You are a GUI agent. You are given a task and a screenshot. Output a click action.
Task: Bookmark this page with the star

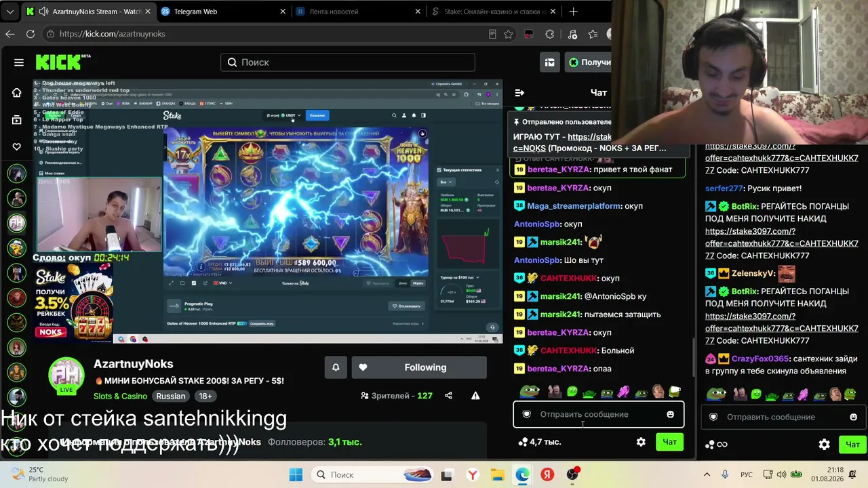(x=509, y=34)
